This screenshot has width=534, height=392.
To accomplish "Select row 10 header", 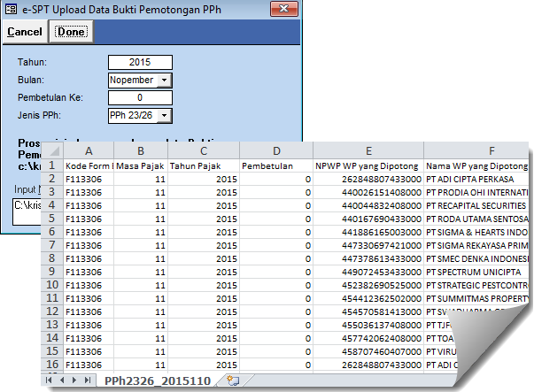I will click(x=52, y=285).
